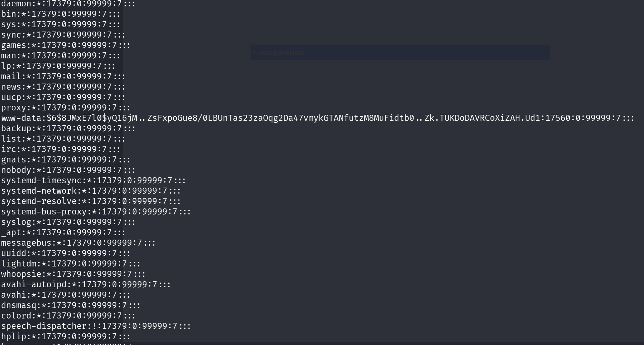This screenshot has height=345, width=644.
Task: Select the backup:*:17379 entry
Action: pyautogui.click(x=68, y=129)
